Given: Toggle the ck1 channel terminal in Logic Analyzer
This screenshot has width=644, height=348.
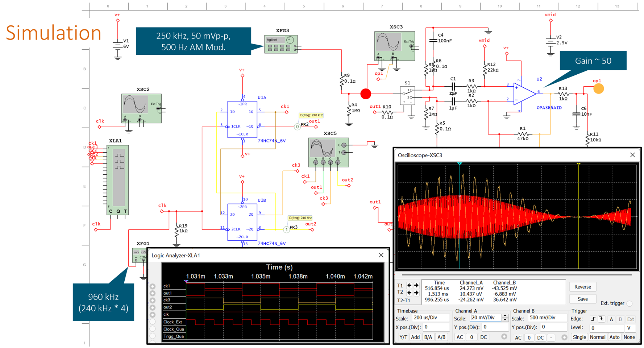Looking at the screenshot, I should pos(153,286).
